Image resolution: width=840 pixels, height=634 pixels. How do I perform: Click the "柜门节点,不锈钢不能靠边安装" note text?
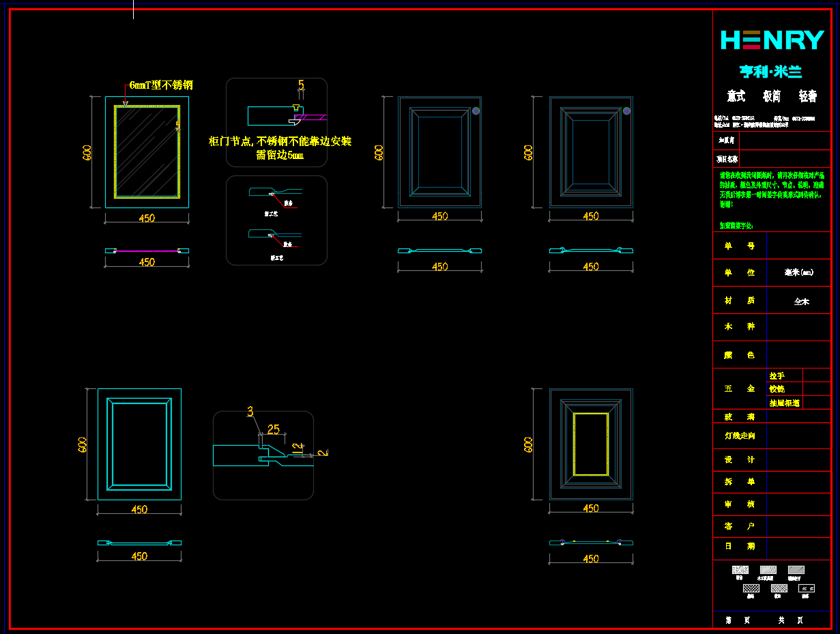[x=280, y=142]
